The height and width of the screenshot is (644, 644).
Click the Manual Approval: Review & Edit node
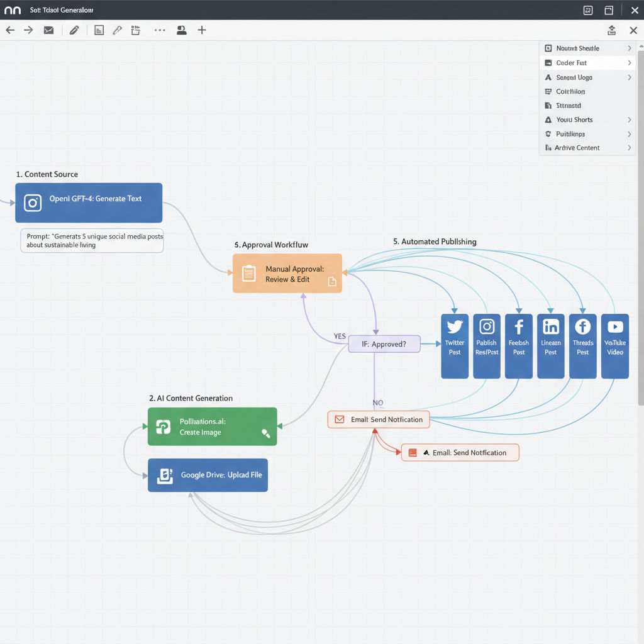(287, 274)
